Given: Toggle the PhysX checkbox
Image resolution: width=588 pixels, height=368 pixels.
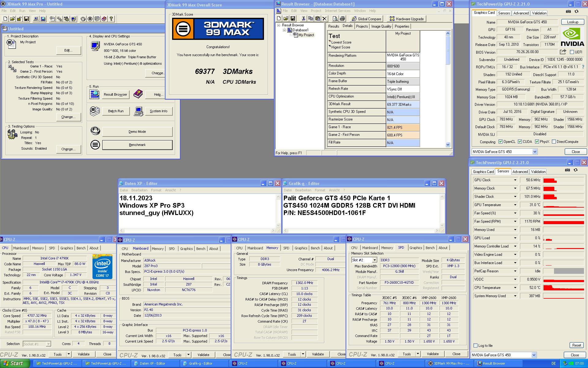Looking at the screenshot, I should pyautogui.click(x=537, y=142).
